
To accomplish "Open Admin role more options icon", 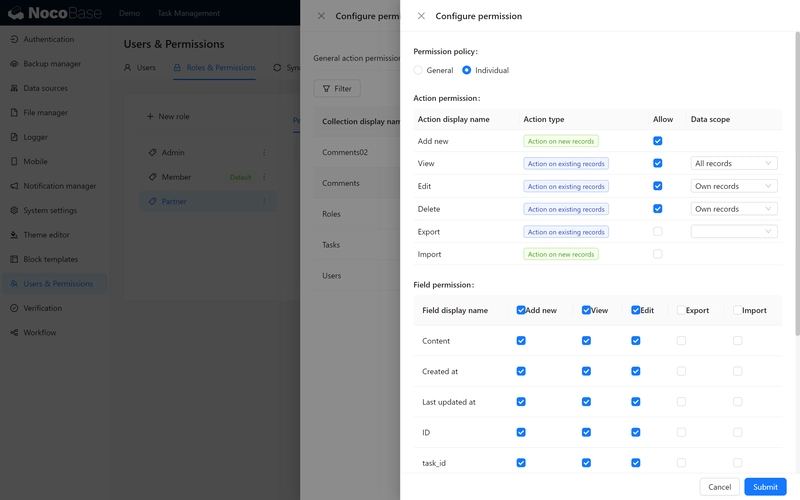I will point(264,153).
